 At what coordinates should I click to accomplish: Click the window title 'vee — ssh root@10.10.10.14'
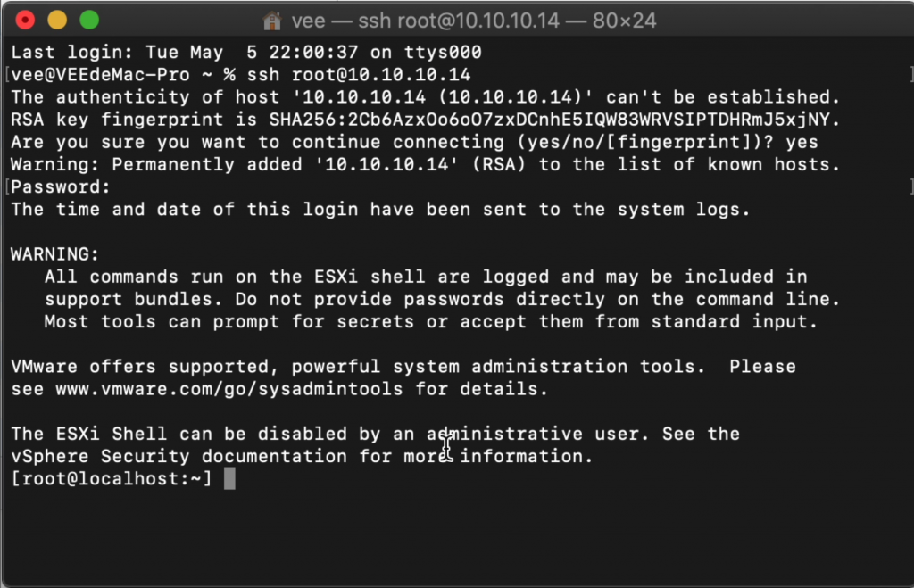(x=473, y=21)
